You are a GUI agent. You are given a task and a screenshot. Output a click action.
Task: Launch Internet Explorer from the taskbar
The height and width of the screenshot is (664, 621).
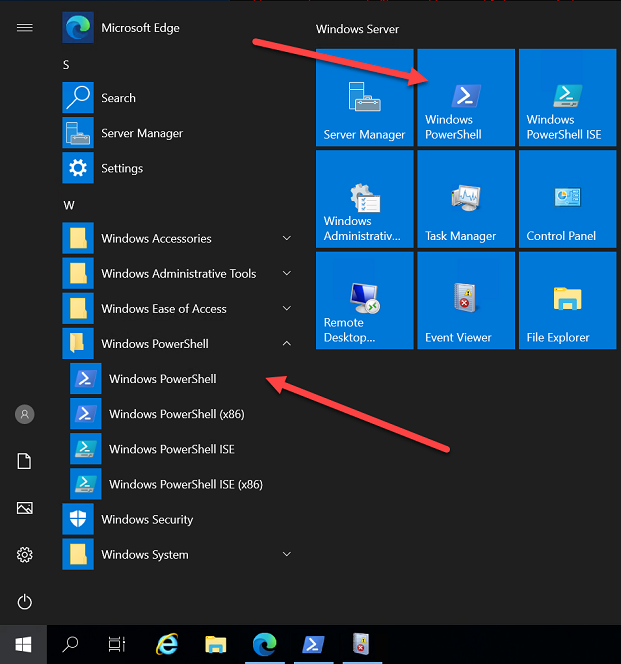click(x=167, y=645)
